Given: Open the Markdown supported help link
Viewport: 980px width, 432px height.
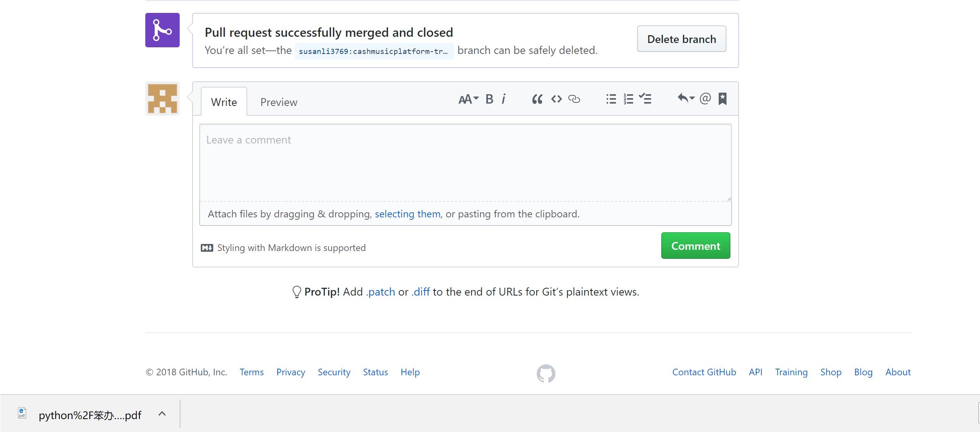Looking at the screenshot, I should click(x=291, y=248).
